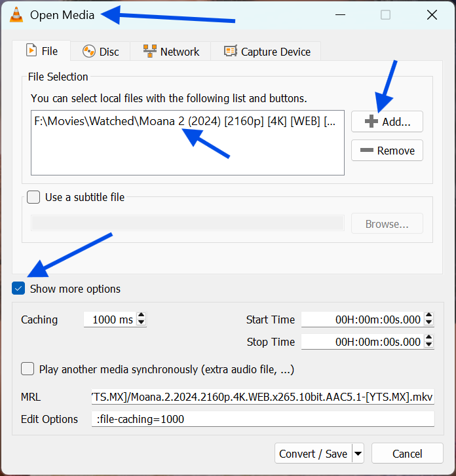Increase Stop Time using up arrow
The image size is (456, 476).
(x=429, y=338)
